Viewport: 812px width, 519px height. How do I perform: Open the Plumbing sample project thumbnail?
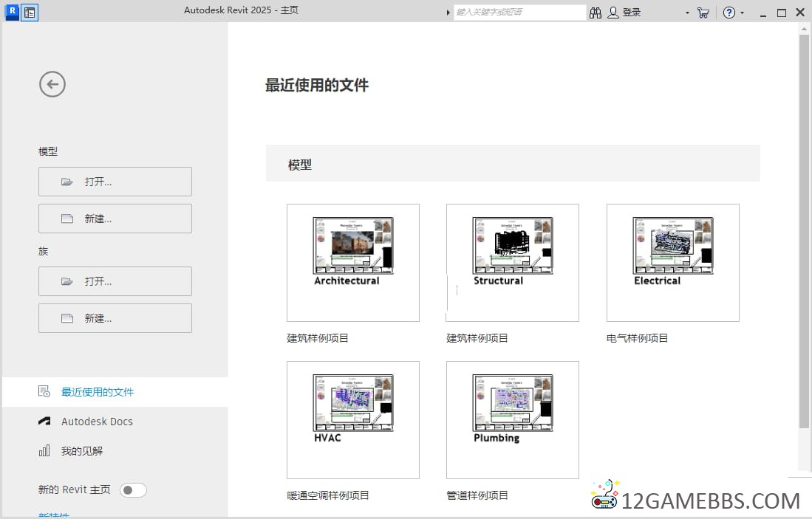click(513, 420)
